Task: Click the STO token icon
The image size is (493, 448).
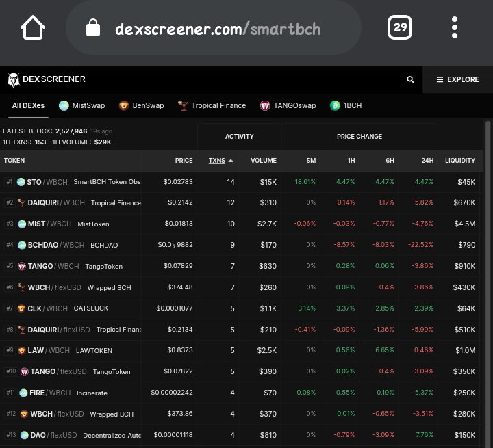Action: (21, 182)
